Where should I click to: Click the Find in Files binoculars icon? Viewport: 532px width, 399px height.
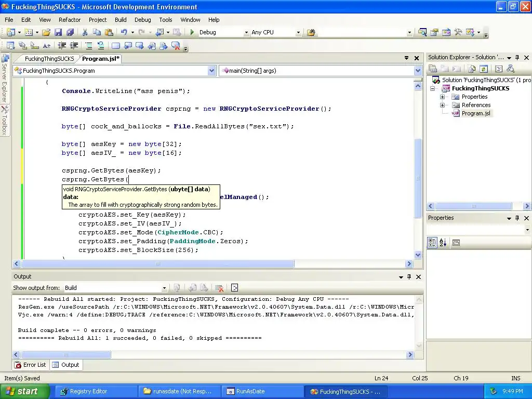(x=311, y=32)
